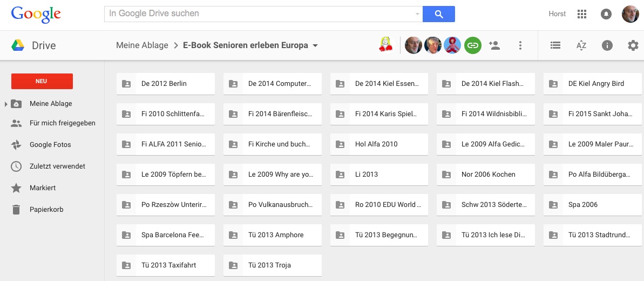The height and width of the screenshot is (281, 644).
Task: Click the blue search button
Action: tap(438, 14)
